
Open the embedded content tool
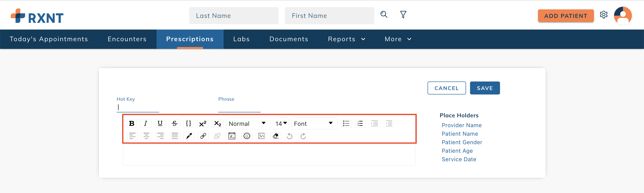[x=232, y=136]
